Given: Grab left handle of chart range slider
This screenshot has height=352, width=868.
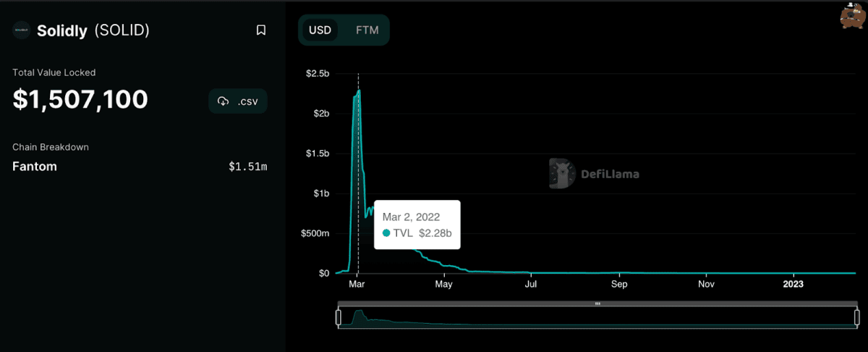Looking at the screenshot, I should (x=339, y=317).
